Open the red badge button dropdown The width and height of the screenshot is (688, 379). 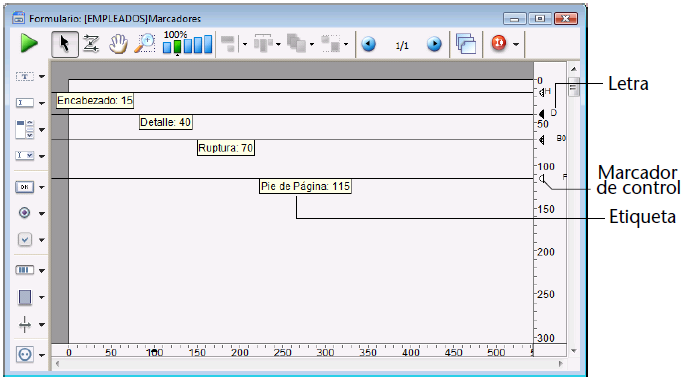point(516,44)
